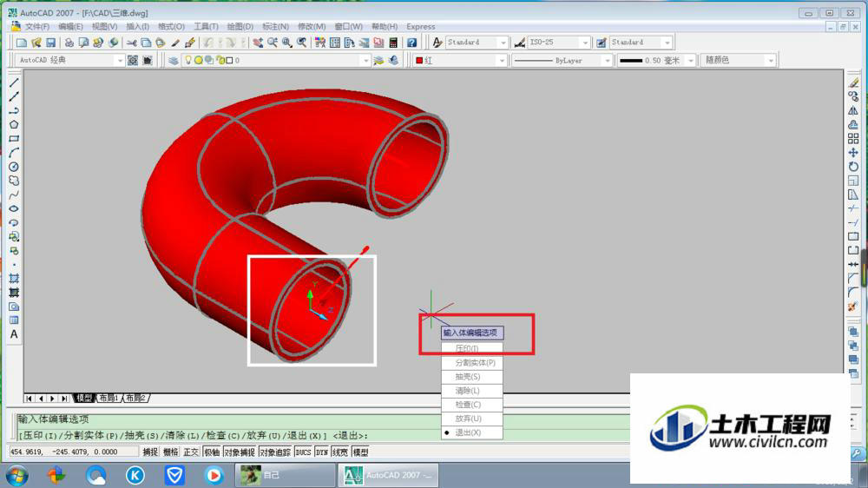
Task: Select the Mirror tool
Action: point(853,110)
